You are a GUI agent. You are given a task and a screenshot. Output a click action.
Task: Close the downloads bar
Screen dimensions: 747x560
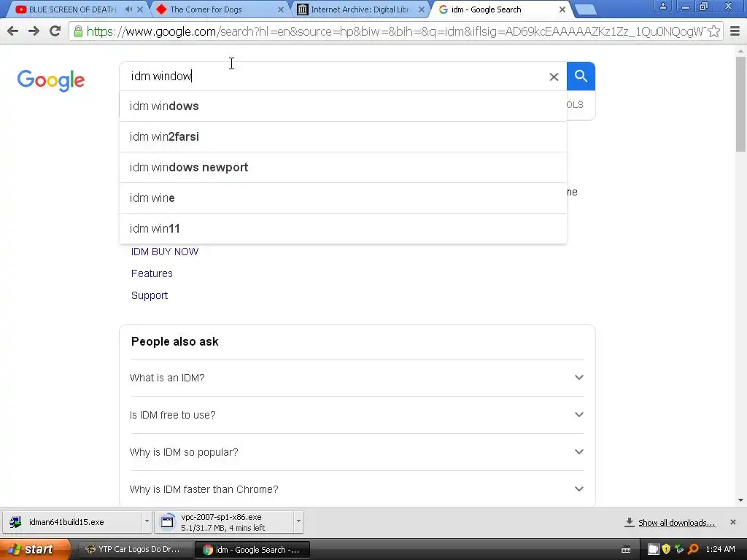coord(733,522)
